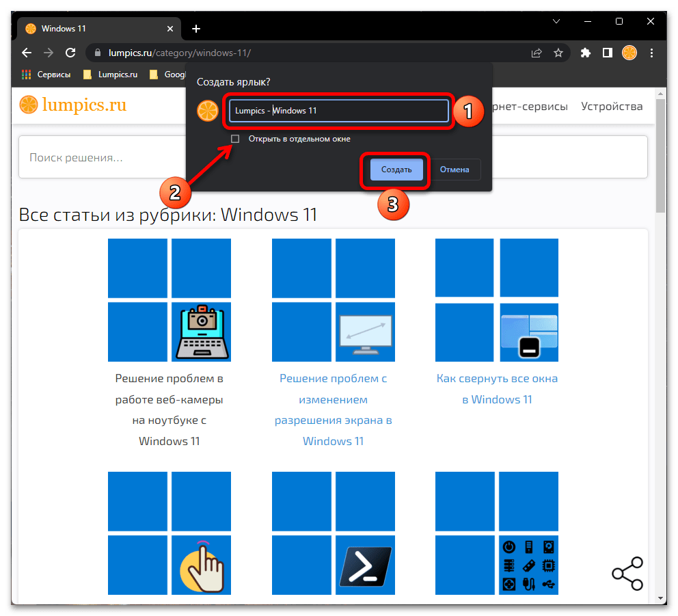Open a new tab with the plus icon
Screen dimensions: 678x616
196,29
